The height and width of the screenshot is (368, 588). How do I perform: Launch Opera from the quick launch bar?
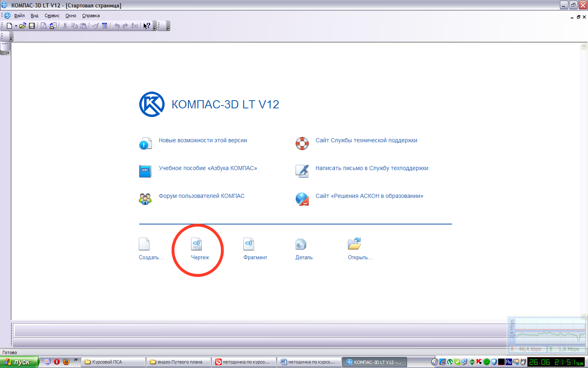click(57, 362)
